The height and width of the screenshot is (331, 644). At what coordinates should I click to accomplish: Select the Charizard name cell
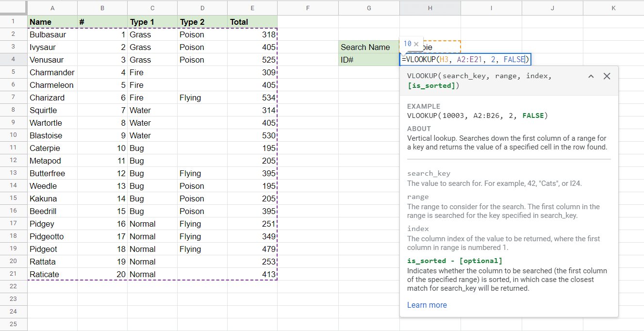52,98
